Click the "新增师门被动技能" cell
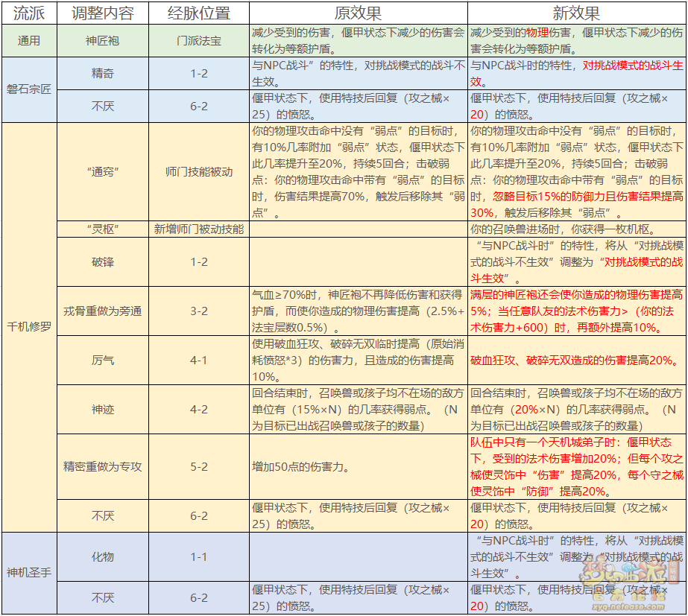Viewport: 688px width, 616px height. [x=199, y=229]
